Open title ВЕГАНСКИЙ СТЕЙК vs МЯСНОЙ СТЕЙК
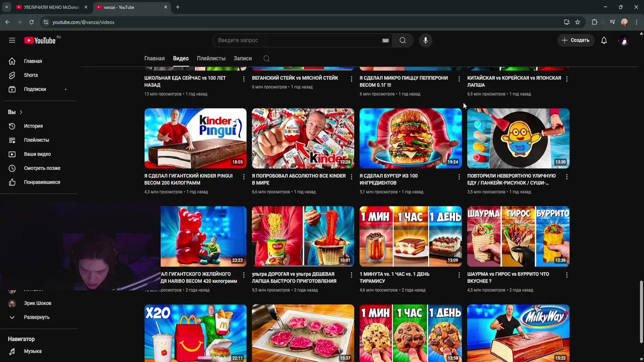Screen dimensions: 644x362 295,78
